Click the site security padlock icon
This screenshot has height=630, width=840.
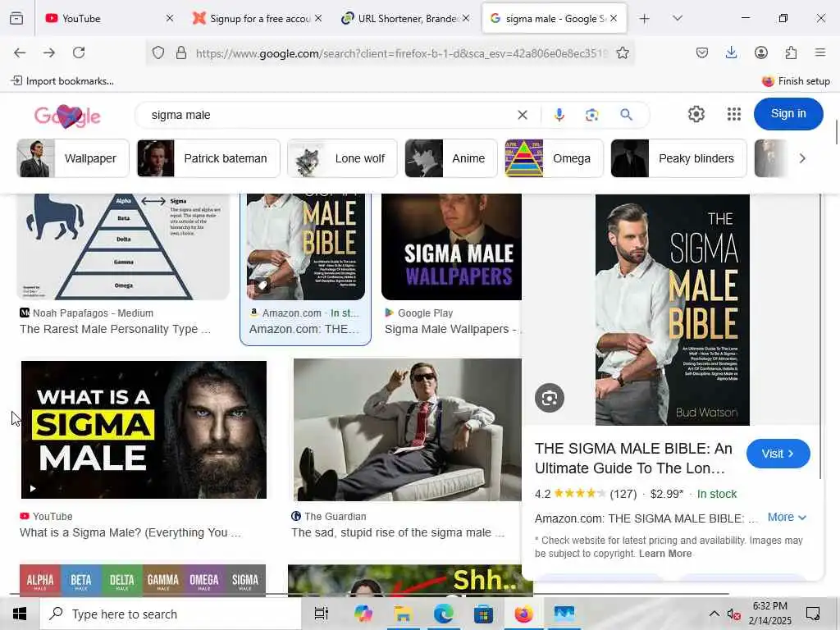click(x=181, y=52)
